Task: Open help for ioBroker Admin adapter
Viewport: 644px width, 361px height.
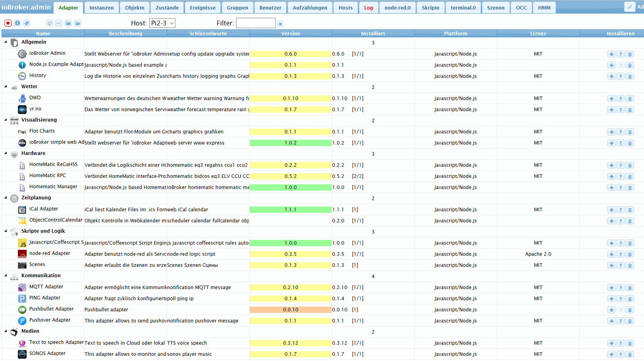Action: pyautogui.click(x=621, y=54)
